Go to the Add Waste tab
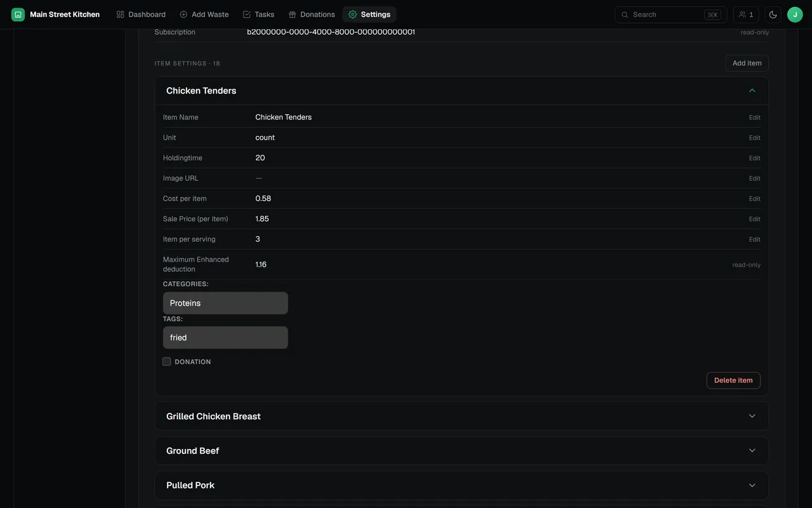Image resolution: width=812 pixels, height=508 pixels. coord(204,15)
